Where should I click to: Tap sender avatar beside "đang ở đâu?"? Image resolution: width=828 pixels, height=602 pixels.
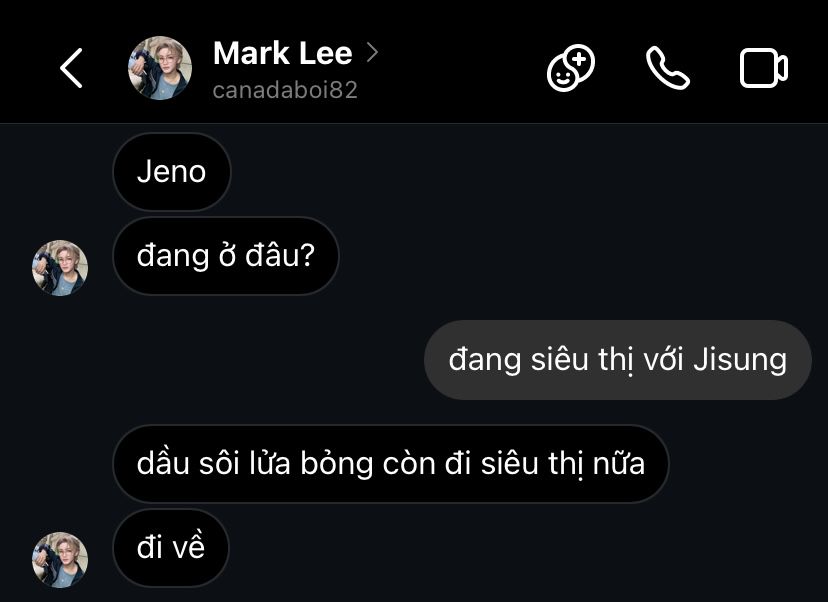tap(60, 268)
